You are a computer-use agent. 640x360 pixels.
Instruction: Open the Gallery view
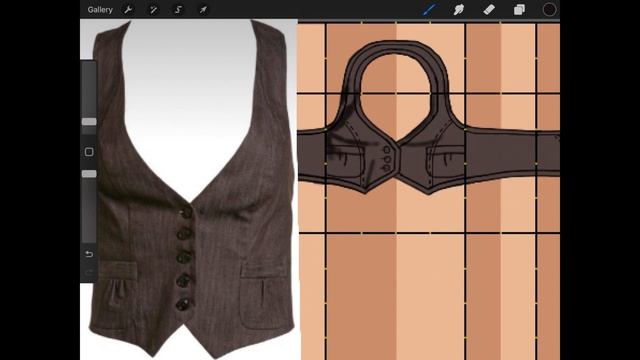[x=100, y=9]
